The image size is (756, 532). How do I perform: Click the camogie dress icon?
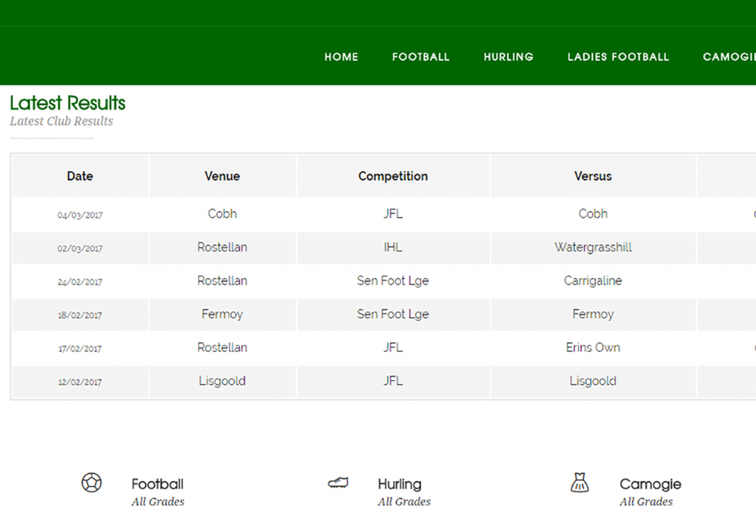point(580,483)
